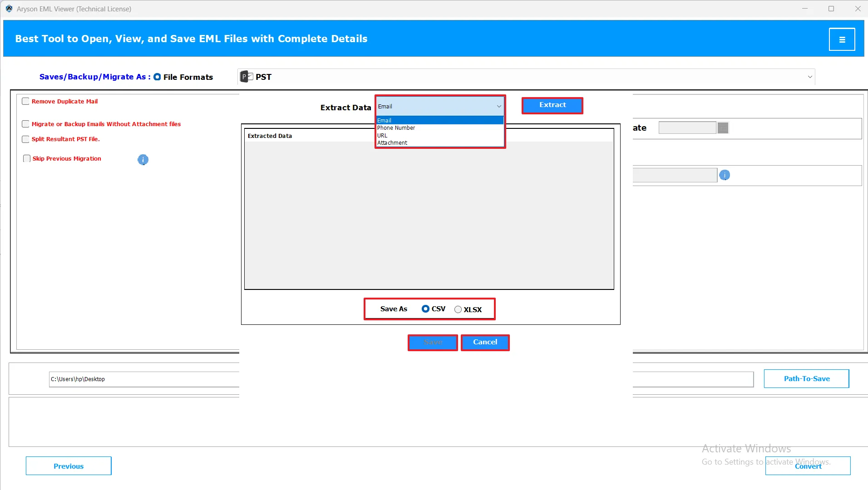Screen dimensions: 868x490
Task: Click the calendar icon next to date field
Action: tap(723, 128)
